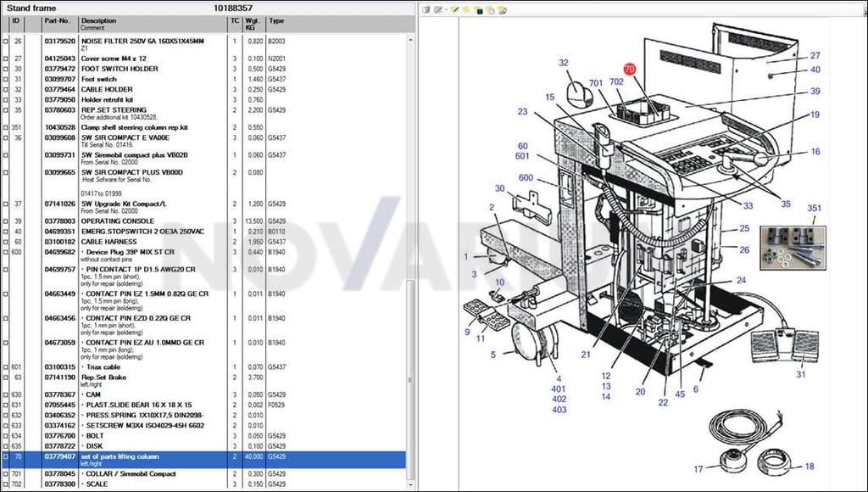Click callout number 45 in the diagram

click(x=680, y=394)
